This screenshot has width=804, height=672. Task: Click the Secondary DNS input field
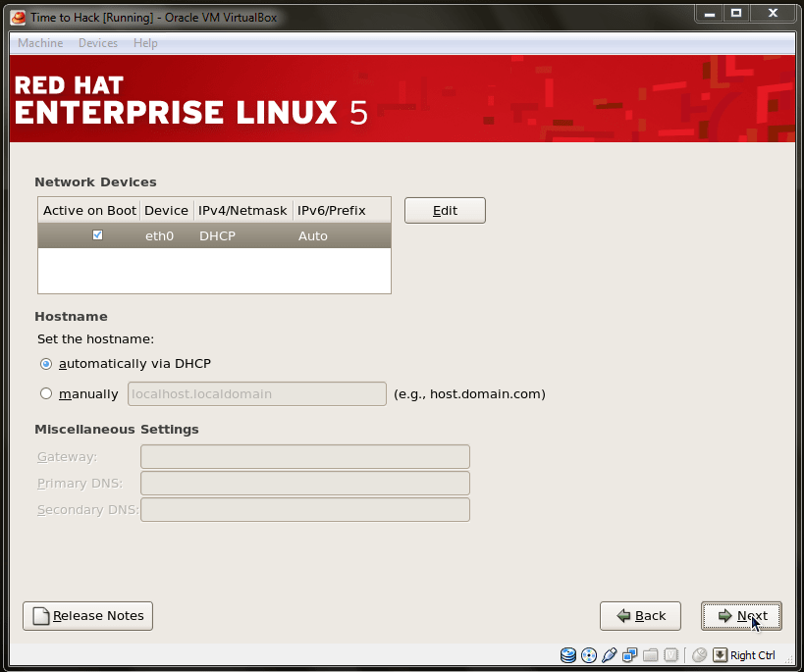coord(305,510)
